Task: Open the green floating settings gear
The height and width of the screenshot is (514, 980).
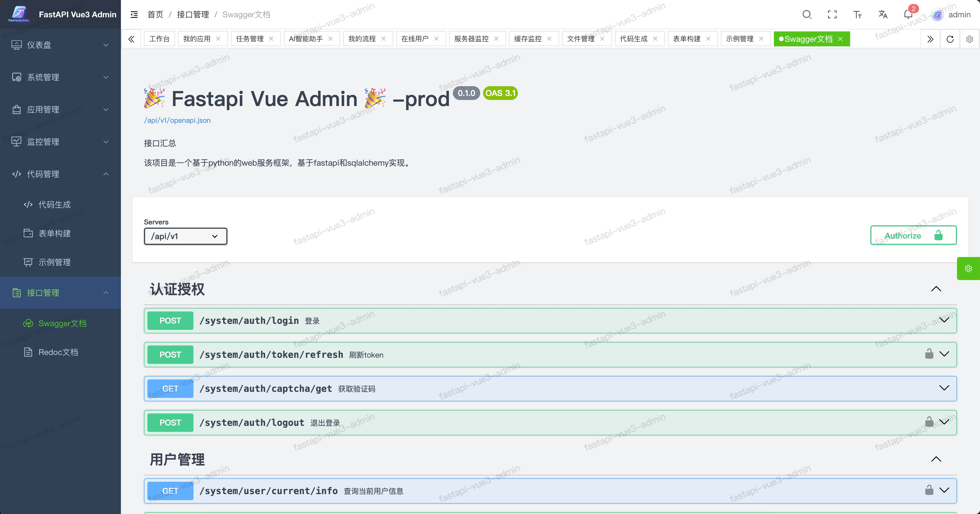Action: (968, 269)
